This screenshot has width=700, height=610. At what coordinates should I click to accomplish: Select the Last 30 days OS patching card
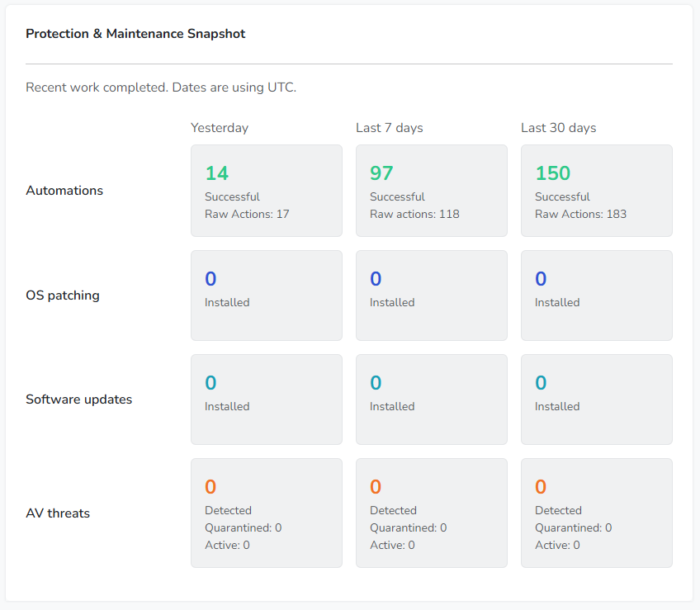596,296
